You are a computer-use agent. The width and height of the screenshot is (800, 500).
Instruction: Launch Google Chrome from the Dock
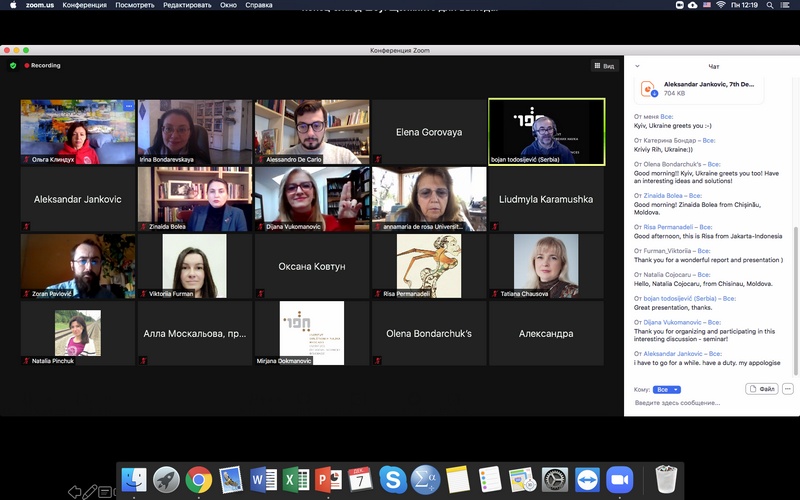tap(198, 480)
